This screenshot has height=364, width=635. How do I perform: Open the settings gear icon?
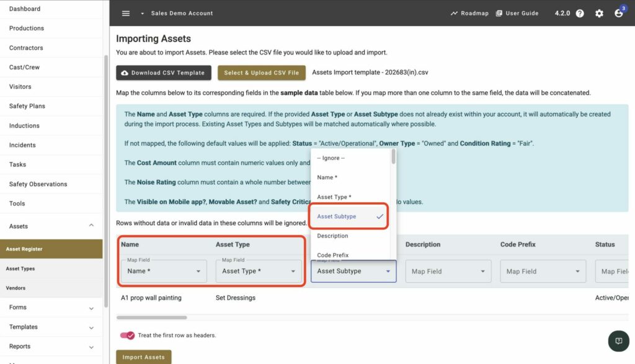pos(600,14)
